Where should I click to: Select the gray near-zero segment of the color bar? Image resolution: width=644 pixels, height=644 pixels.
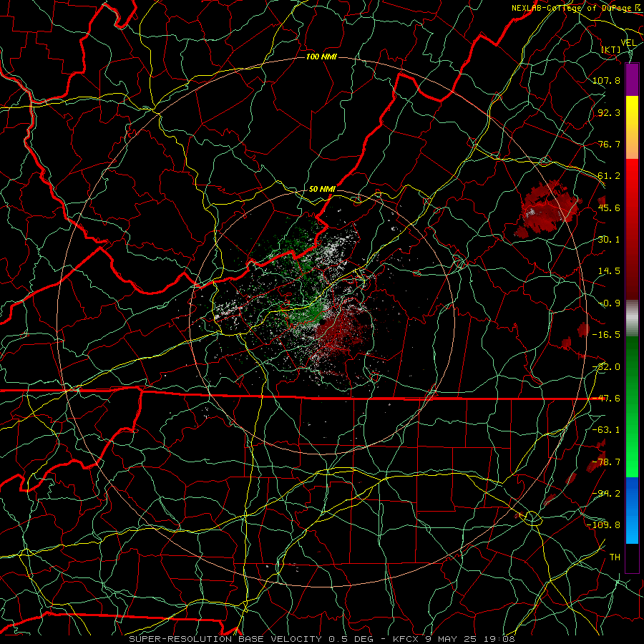pos(632,318)
